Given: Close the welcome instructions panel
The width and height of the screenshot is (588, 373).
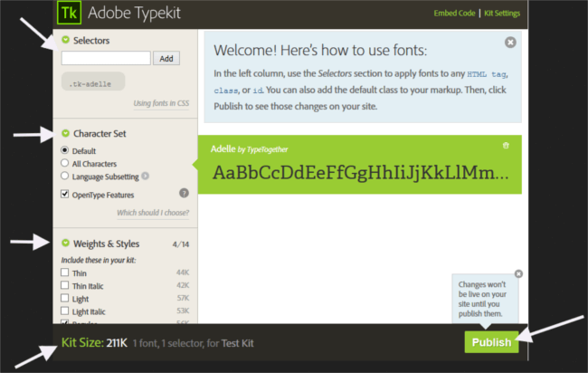Looking at the screenshot, I should pyautogui.click(x=510, y=42).
